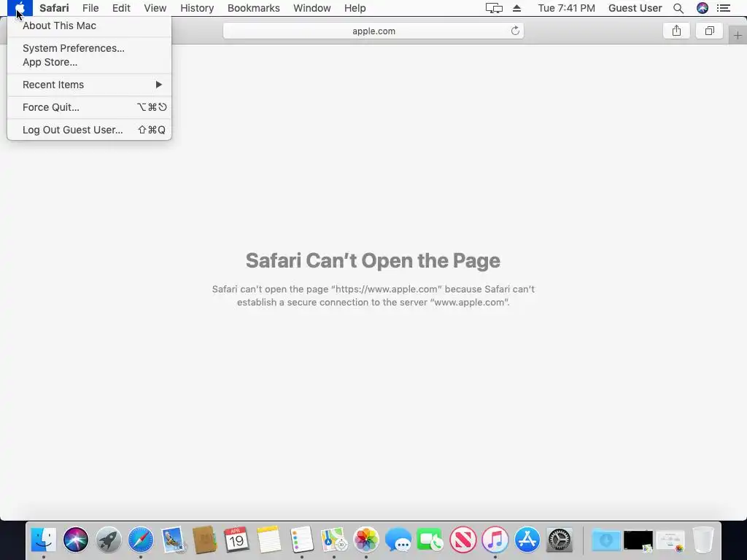
Task: Open Messages app in Dock
Action: pos(398,540)
